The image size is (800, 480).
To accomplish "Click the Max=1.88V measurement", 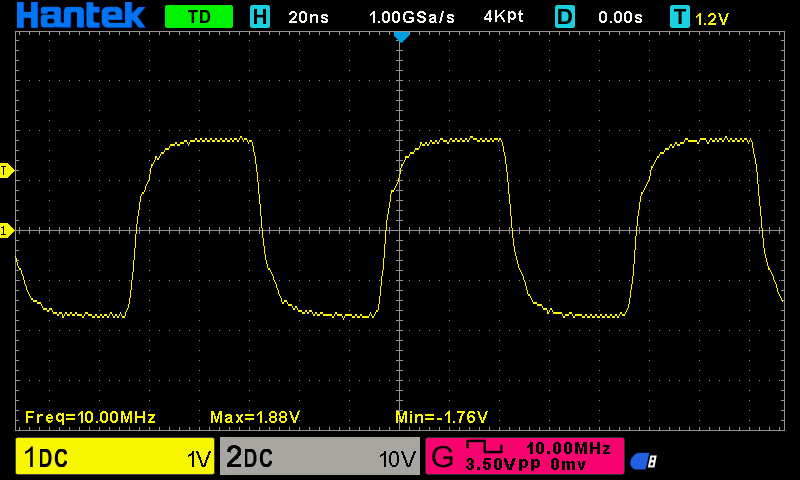I will click(255, 417).
